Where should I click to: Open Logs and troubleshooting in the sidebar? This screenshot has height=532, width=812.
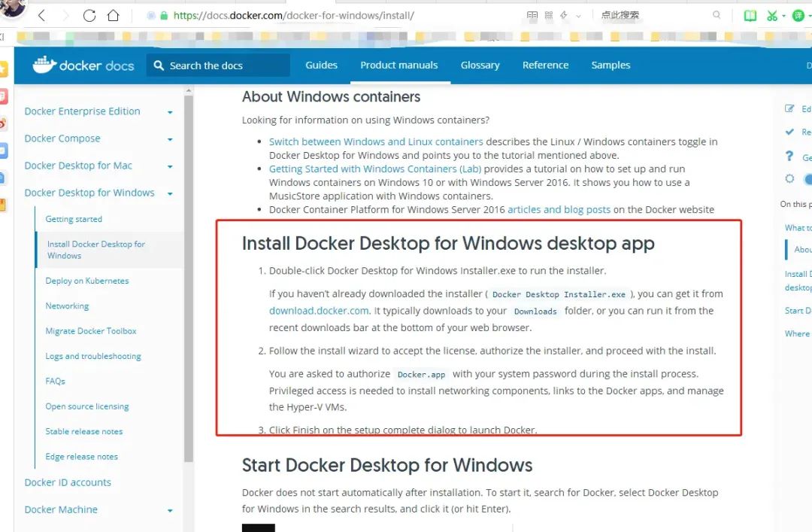point(93,356)
